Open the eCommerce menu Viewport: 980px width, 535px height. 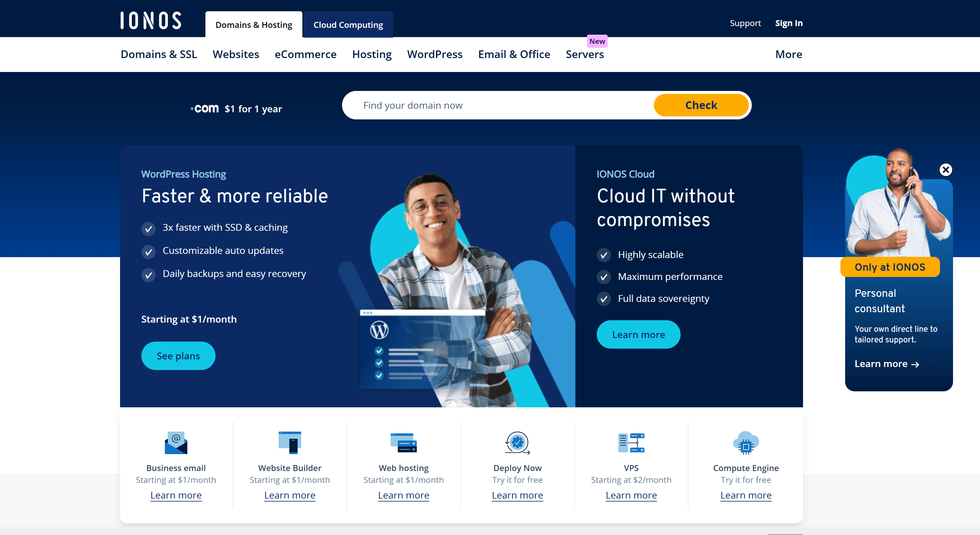306,55
